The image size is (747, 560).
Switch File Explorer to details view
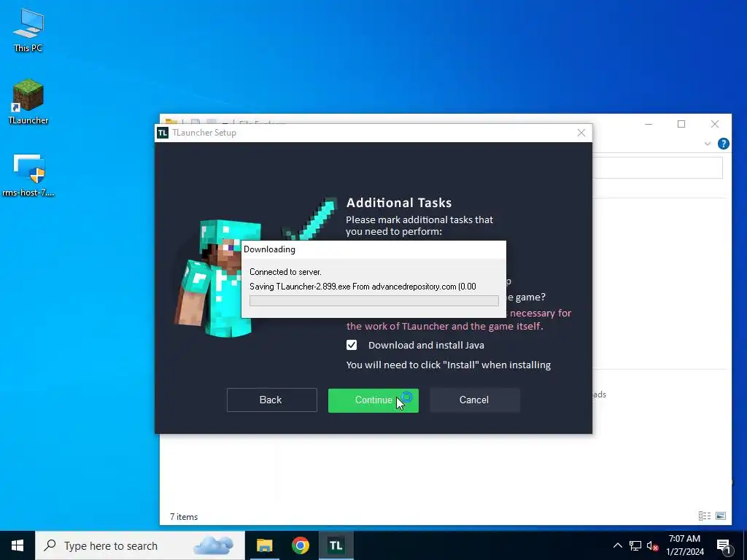tap(705, 516)
